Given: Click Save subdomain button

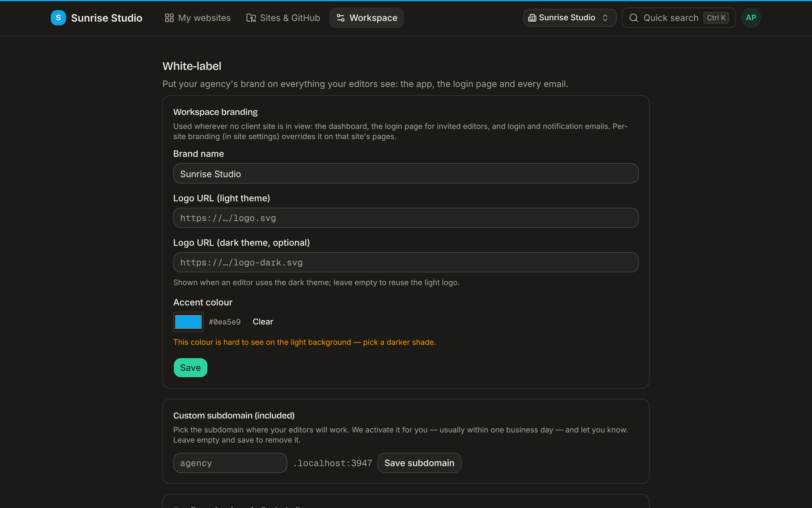Looking at the screenshot, I should coord(419,463).
